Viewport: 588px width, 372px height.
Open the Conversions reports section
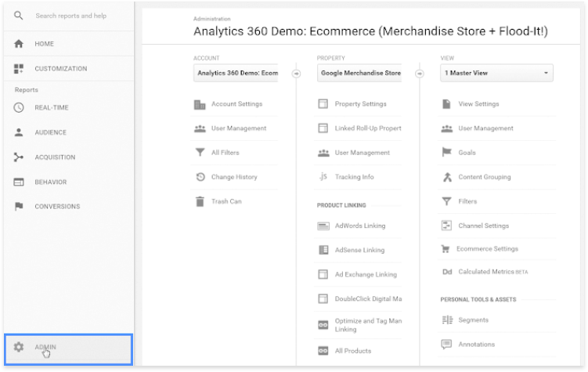click(x=56, y=207)
